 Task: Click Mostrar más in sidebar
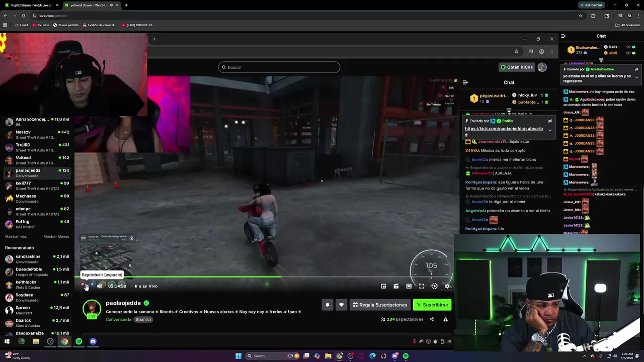pyautogui.click(x=16, y=237)
